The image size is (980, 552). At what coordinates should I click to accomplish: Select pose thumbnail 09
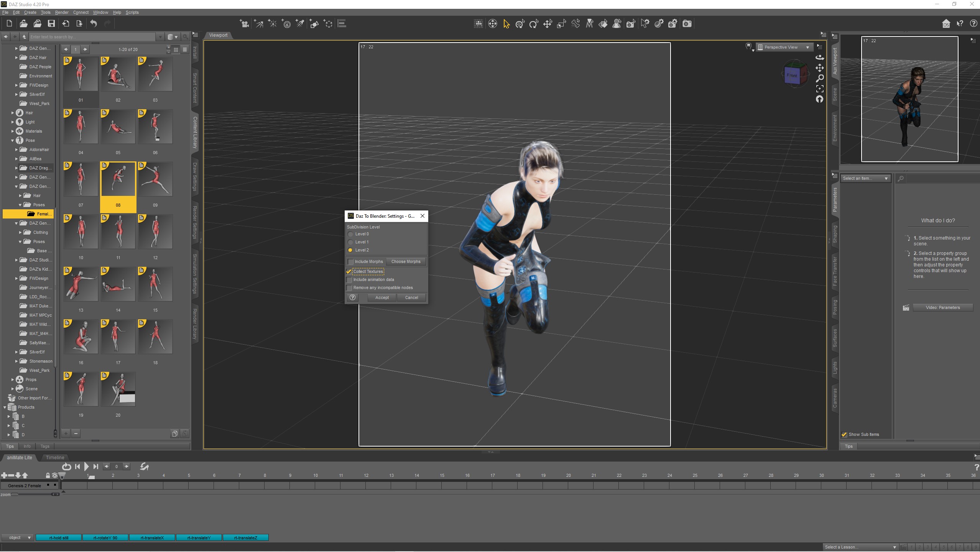tap(155, 179)
